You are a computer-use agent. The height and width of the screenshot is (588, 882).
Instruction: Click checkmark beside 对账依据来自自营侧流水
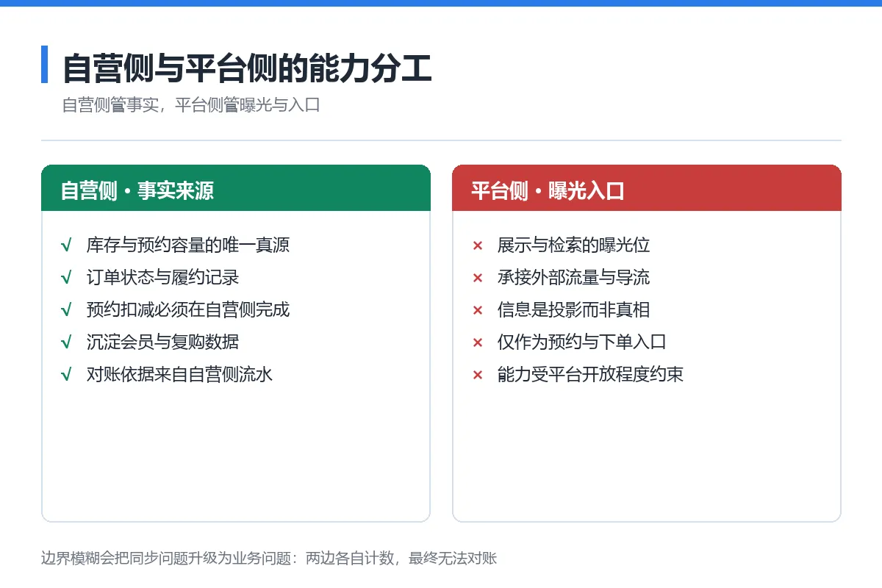[66, 375]
